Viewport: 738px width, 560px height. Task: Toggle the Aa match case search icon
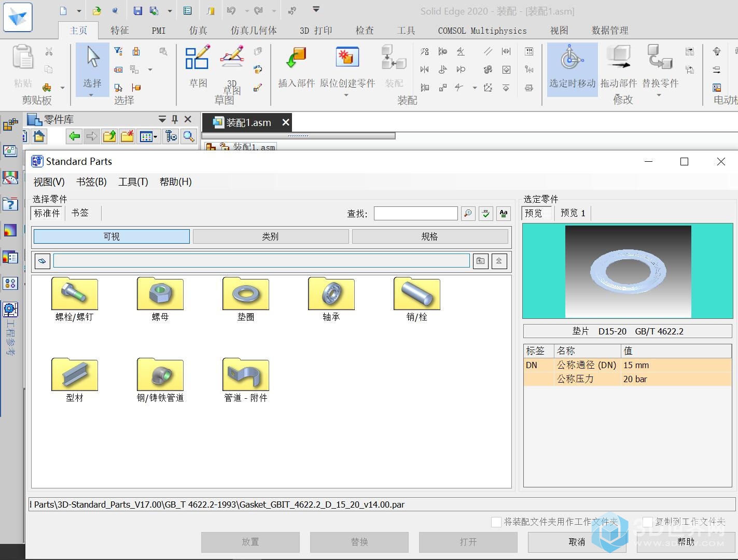click(x=504, y=213)
